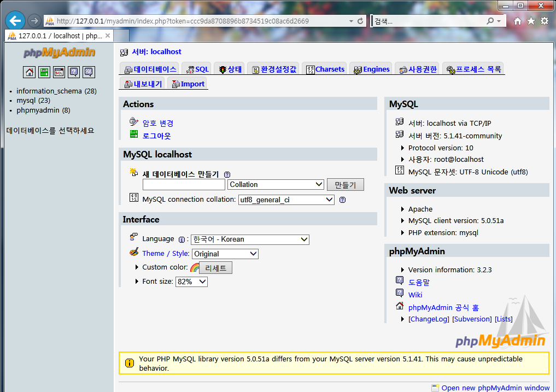This screenshot has height=392, width=556.
Task: Open the 상태 tab
Action: pos(230,69)
